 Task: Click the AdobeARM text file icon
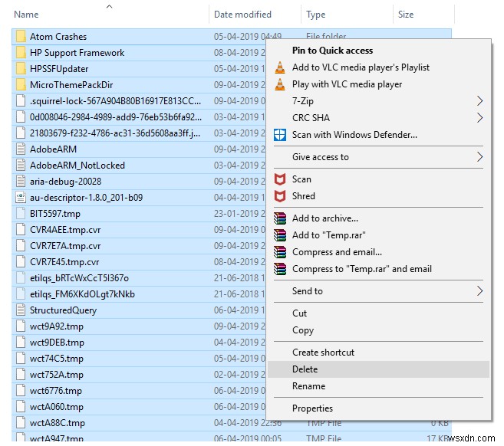pos(21,149)
